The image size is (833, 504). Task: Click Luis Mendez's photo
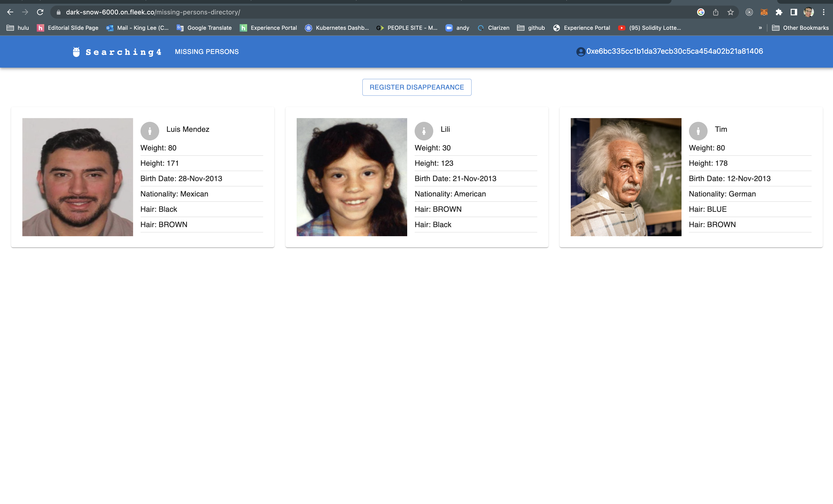pos(77,177)
